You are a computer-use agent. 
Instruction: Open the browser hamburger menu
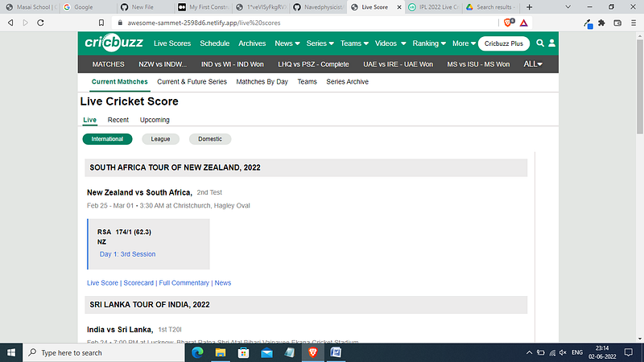coord(634,23)
